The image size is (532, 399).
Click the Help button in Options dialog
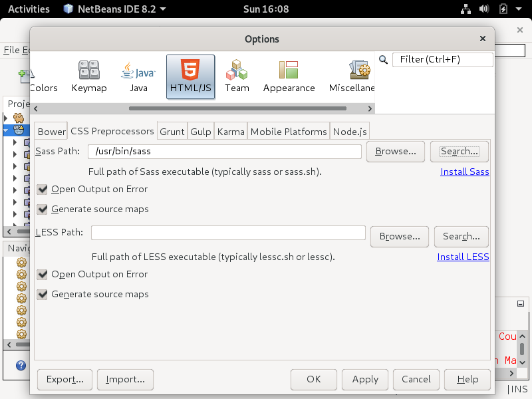(x=467, y=379)
